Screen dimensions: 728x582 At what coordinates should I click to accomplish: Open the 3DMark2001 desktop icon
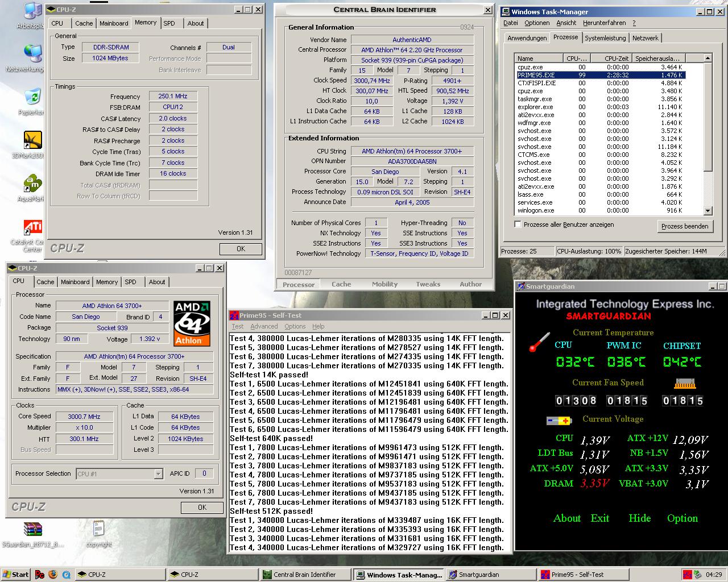(x=33, y=140)
